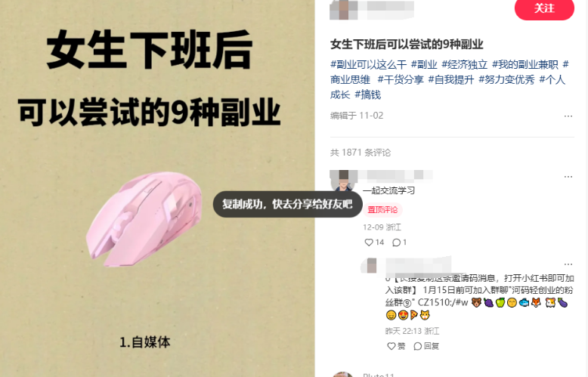The image size is (588, 377).
Task: Select the #我的副业兼职 hashtag
Action: pos(525,64)
